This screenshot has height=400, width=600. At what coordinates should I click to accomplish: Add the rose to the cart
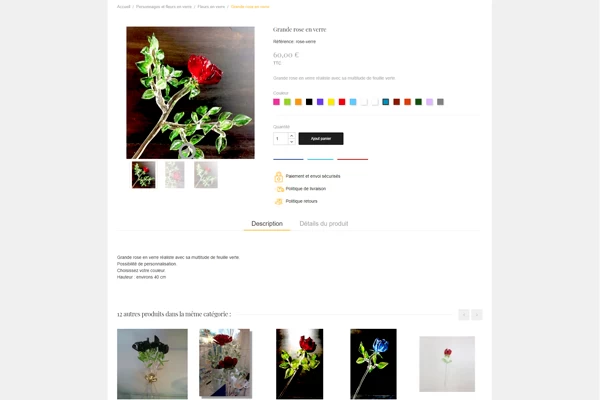(x=321, y=139)
